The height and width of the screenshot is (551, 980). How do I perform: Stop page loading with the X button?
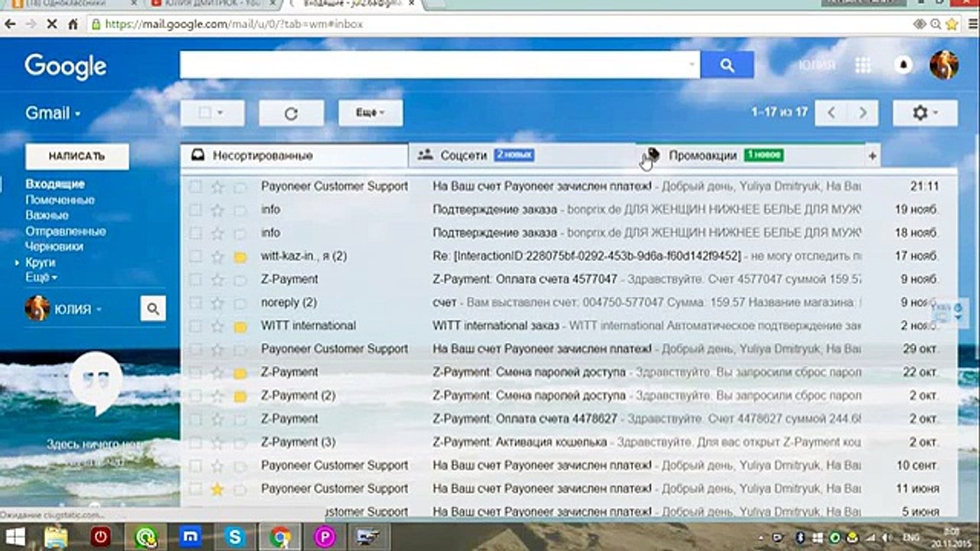point(52,24)
